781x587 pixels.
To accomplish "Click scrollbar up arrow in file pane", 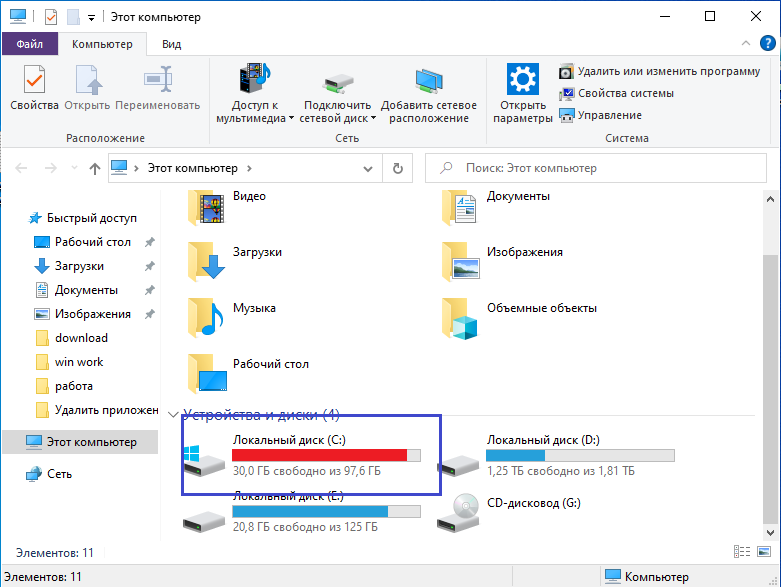I will (x=770, y=199).
